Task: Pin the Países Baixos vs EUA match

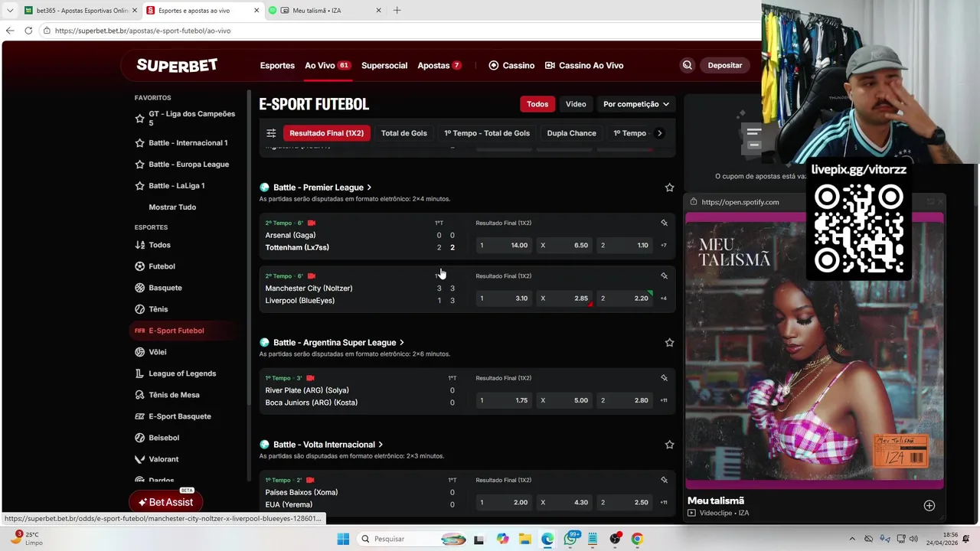Action: (664, 480)
